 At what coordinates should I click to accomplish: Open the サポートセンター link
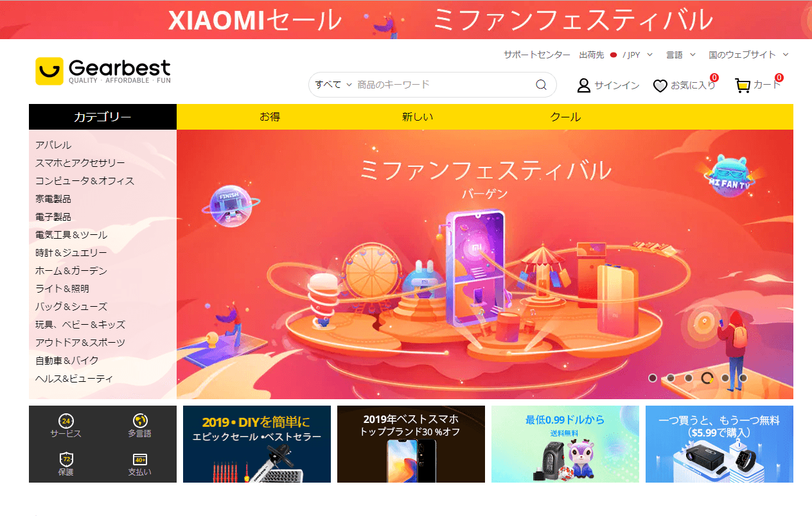pos(537,55)
